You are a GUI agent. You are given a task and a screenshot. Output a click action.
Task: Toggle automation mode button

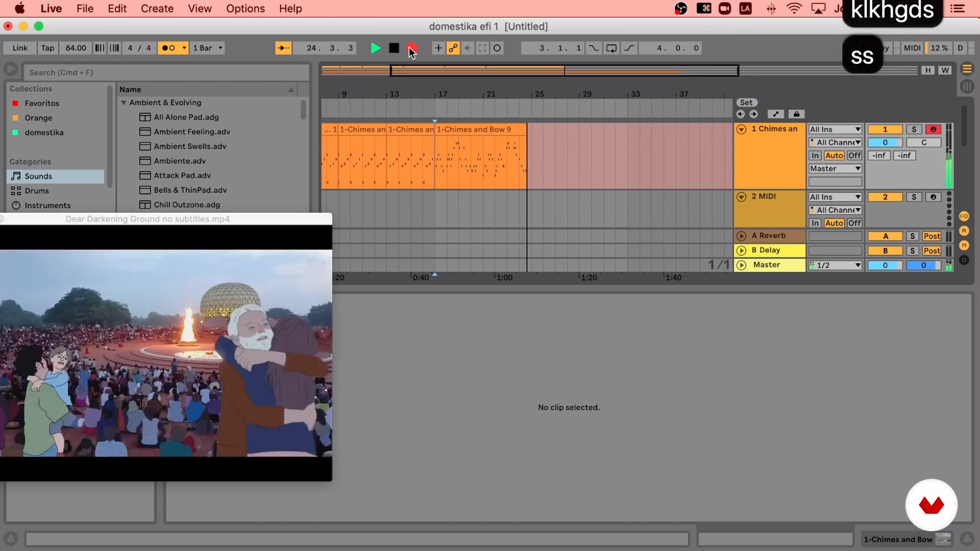[775, 114]
